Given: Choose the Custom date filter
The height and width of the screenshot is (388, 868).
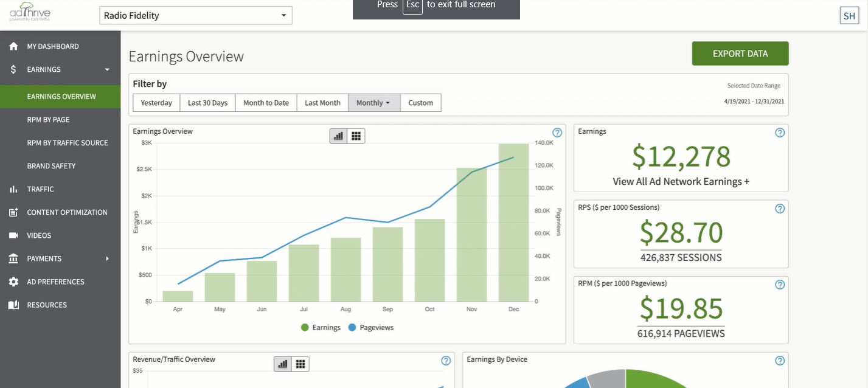Looking at the screenshot, I should [x=421, y=103].
